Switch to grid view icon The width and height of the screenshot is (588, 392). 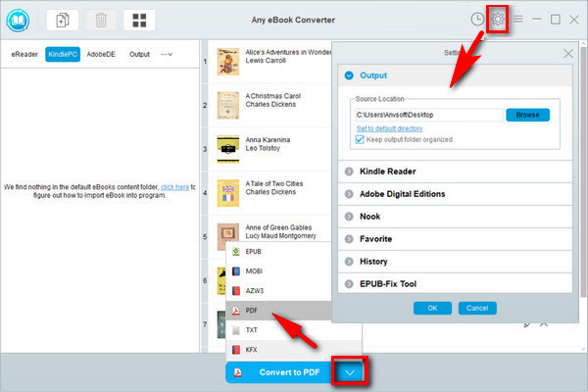pyautogui.click(x=139, y=20)
